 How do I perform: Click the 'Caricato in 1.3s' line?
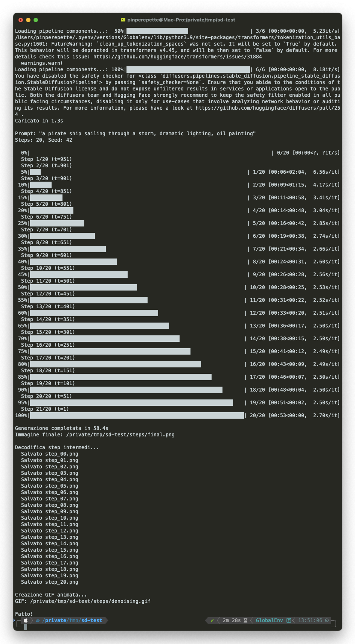(39, 121)
